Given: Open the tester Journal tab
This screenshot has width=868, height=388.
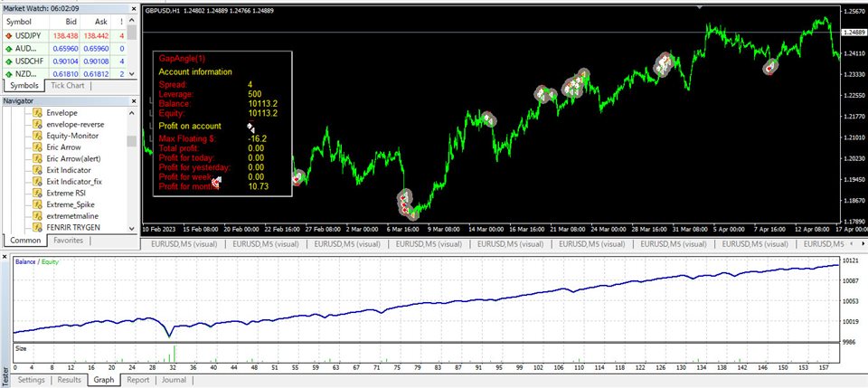Looking at the screenshot, I should point(174,380).
